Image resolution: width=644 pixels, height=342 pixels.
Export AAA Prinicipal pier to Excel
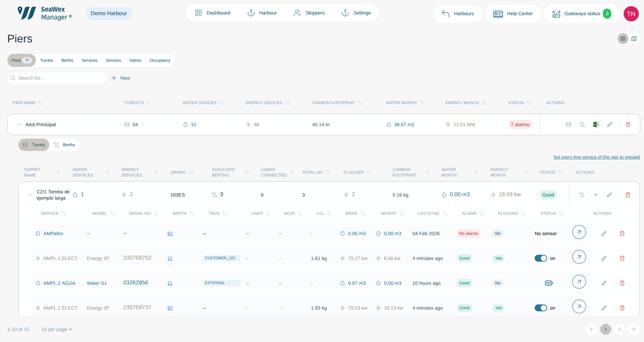point(596,124)
